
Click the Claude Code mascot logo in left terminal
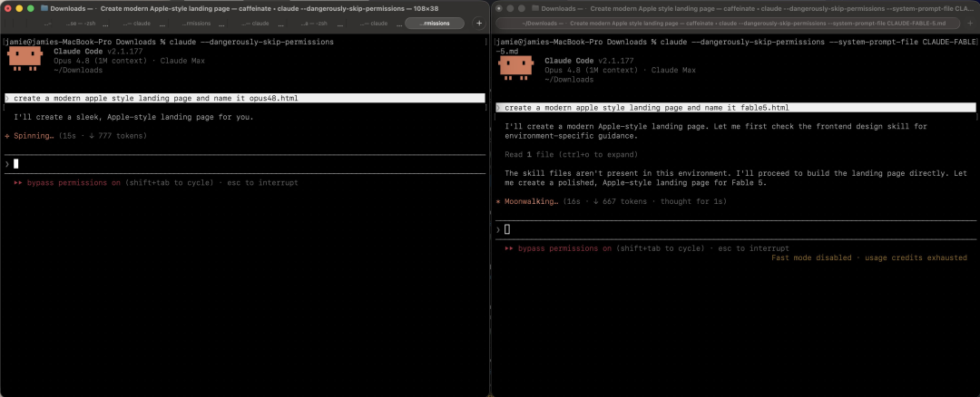[x=24, y=59]
